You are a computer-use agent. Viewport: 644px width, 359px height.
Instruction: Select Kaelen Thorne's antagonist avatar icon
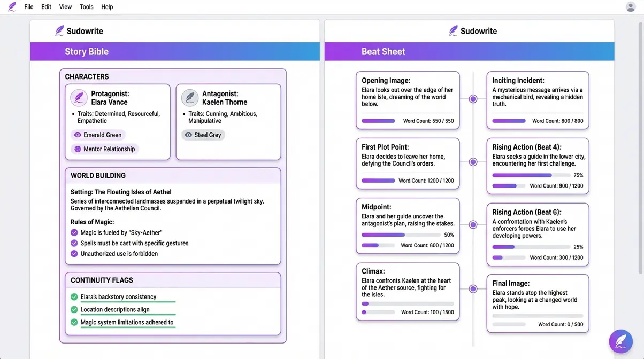(x=190, y=98)
